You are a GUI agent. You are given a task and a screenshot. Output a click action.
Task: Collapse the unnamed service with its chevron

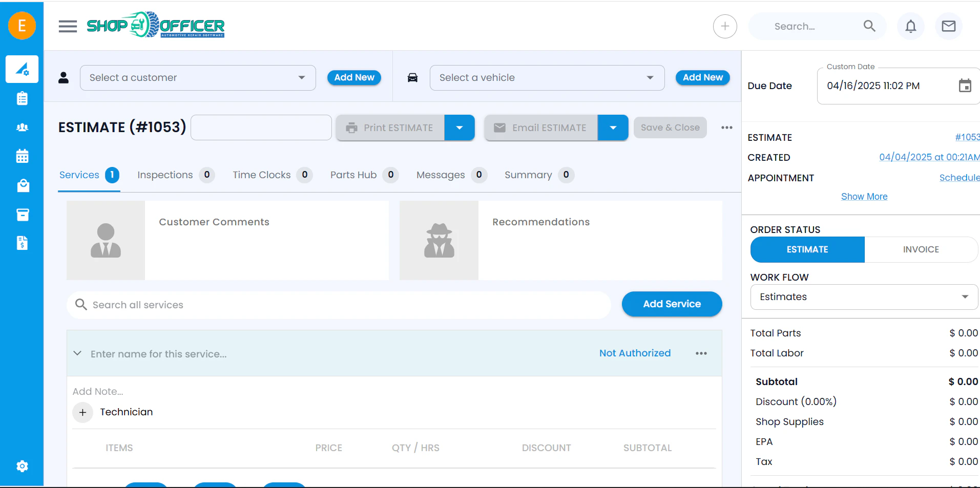pos(77,353)
